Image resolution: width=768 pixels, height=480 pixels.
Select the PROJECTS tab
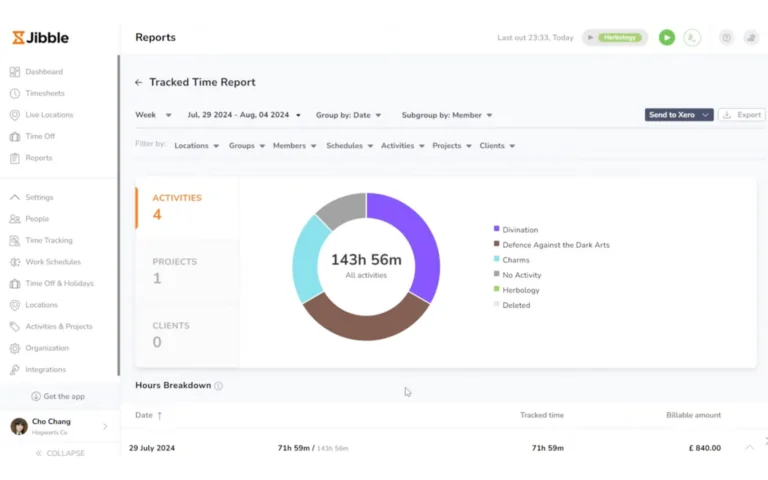187,270
